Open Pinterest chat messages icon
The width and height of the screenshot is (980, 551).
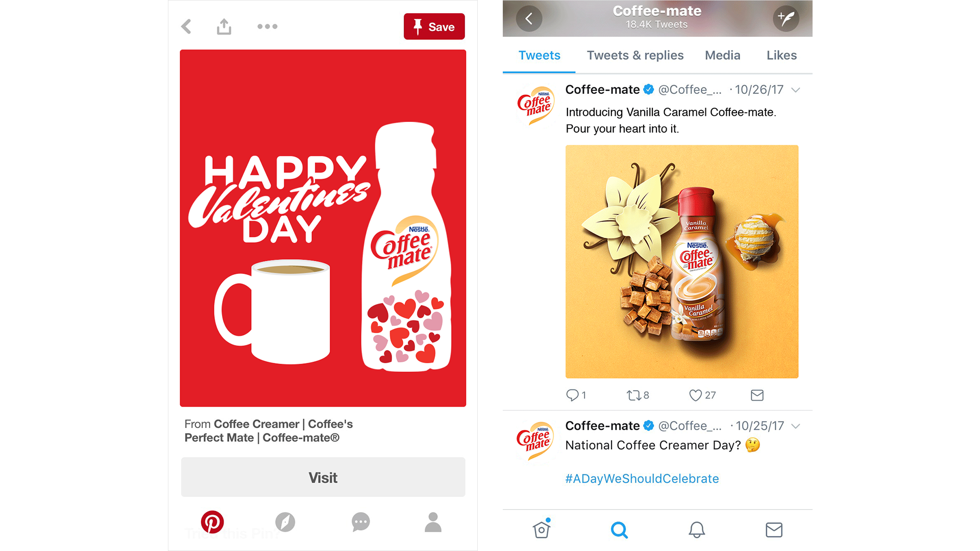click(x=361, y=522)
